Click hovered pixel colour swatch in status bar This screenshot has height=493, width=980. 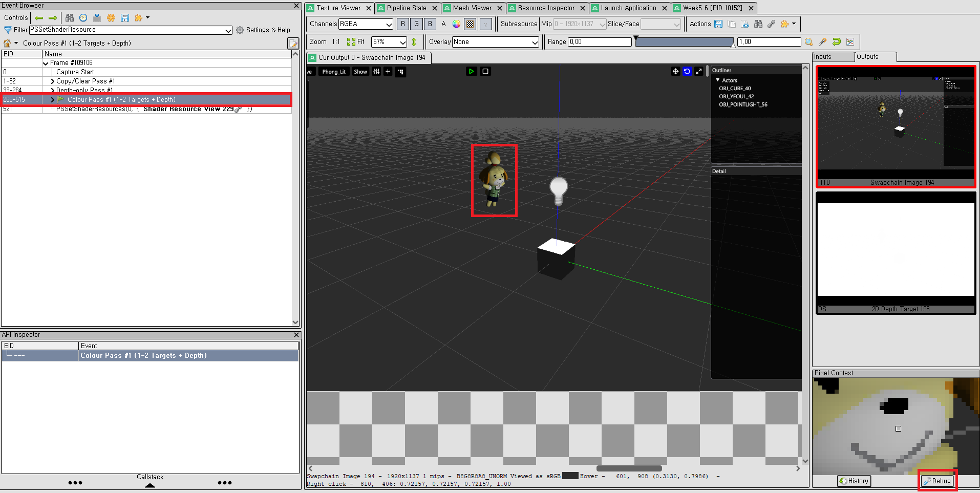570,476
